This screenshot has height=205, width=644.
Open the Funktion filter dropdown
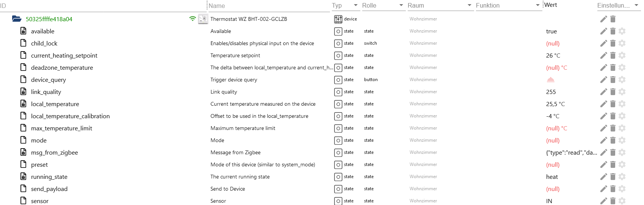point(537,5)
